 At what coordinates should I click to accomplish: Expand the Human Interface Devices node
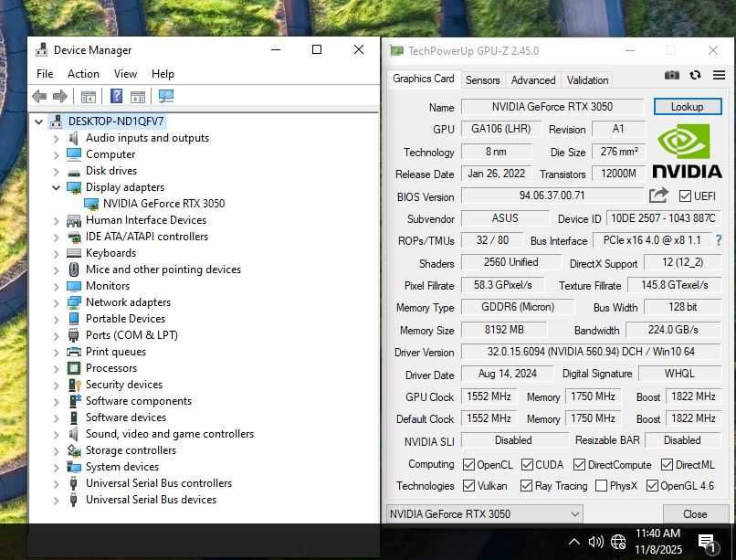pyautogui.click(x=57, y=221)
